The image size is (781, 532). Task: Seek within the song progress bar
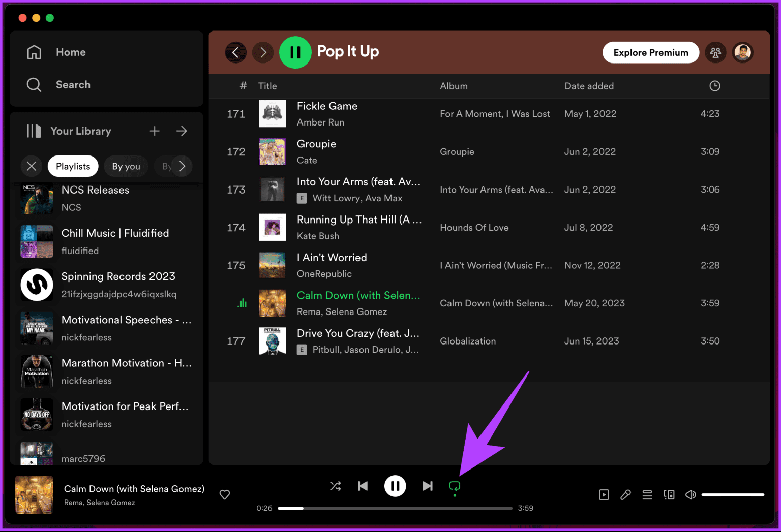point(395,508)
